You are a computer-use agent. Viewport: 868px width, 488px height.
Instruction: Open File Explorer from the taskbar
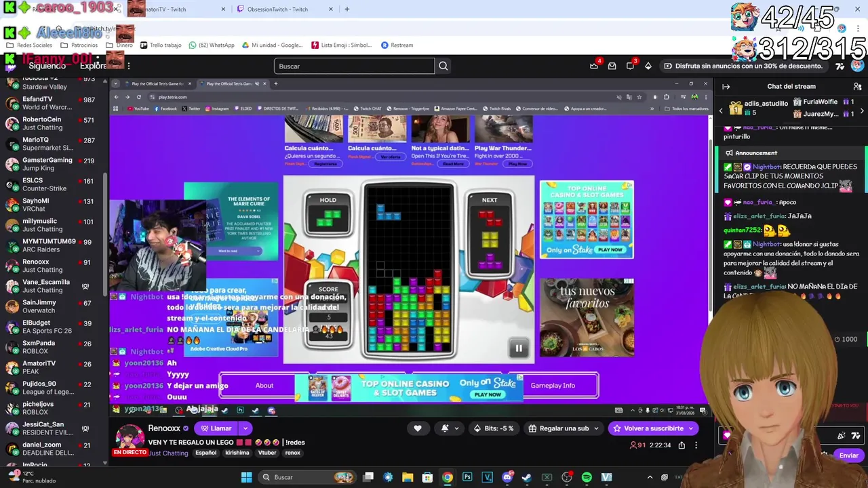tap(408, 477)
